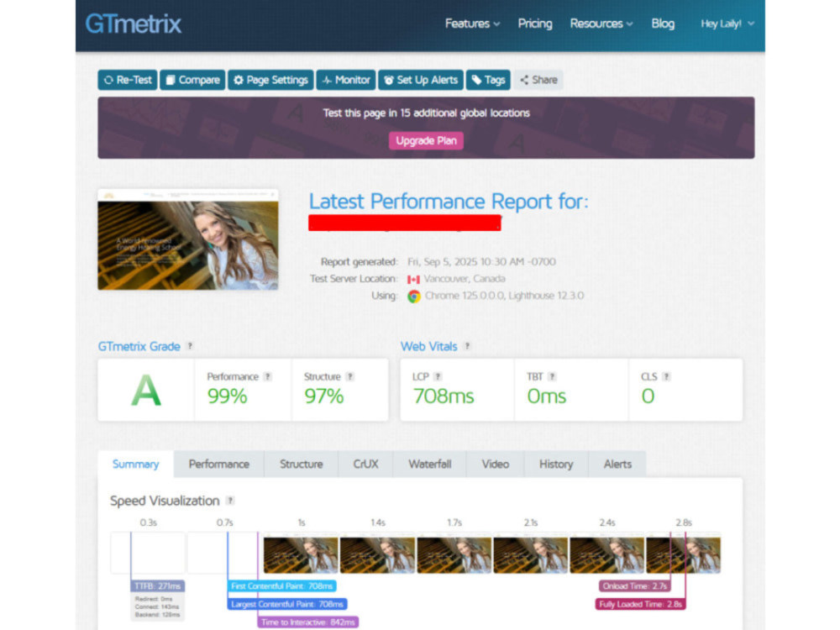Screen dimensions: 840x630
Task: Open the History tab
Action: tap(556, 464)
